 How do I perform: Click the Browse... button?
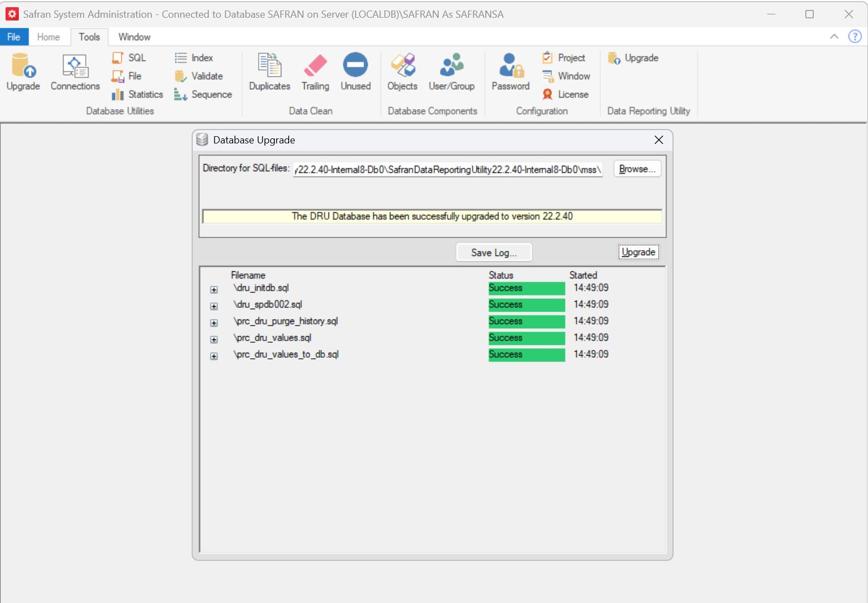click(x=637, y=169)
